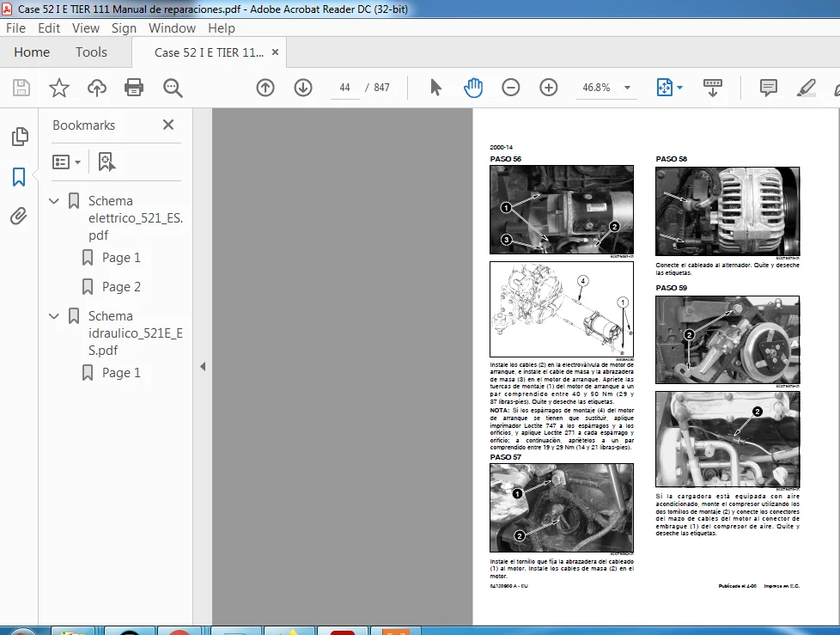Screen dimensions: 840x635
Task: Click PASO 57 wiring clamp photo
Action: pos(562,508)
